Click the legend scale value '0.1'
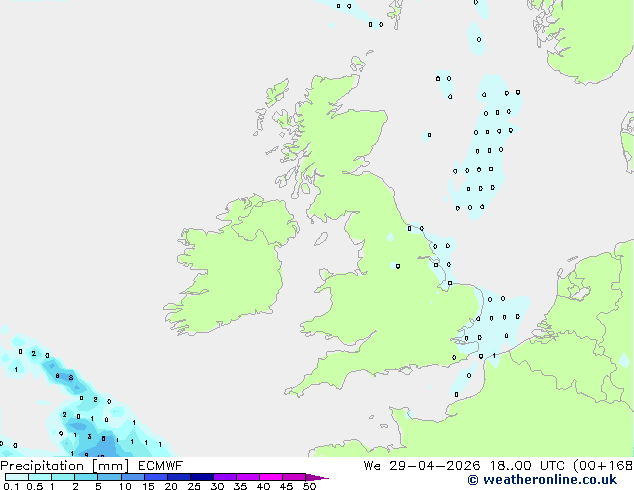Viewport: 634px width, 490px height. 11,486
